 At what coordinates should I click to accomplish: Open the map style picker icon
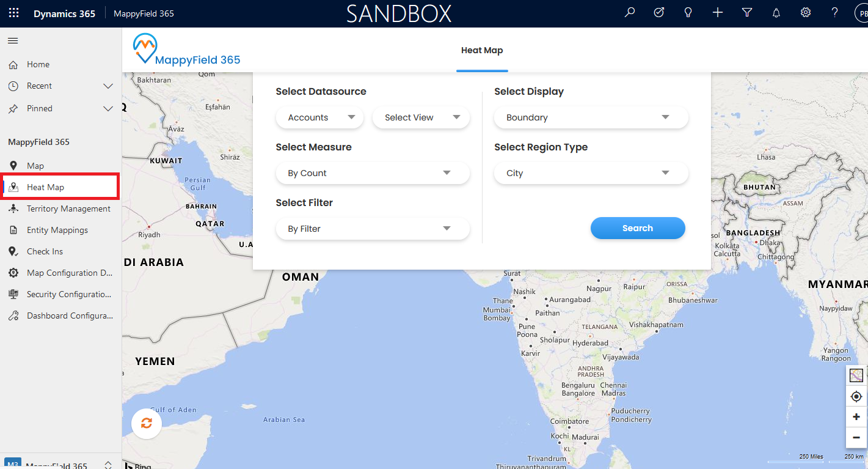point(856,375)
